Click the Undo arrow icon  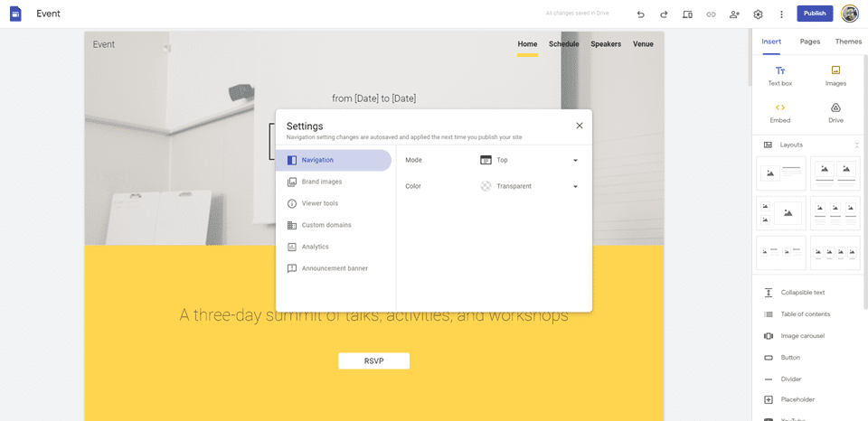[640, 14]
